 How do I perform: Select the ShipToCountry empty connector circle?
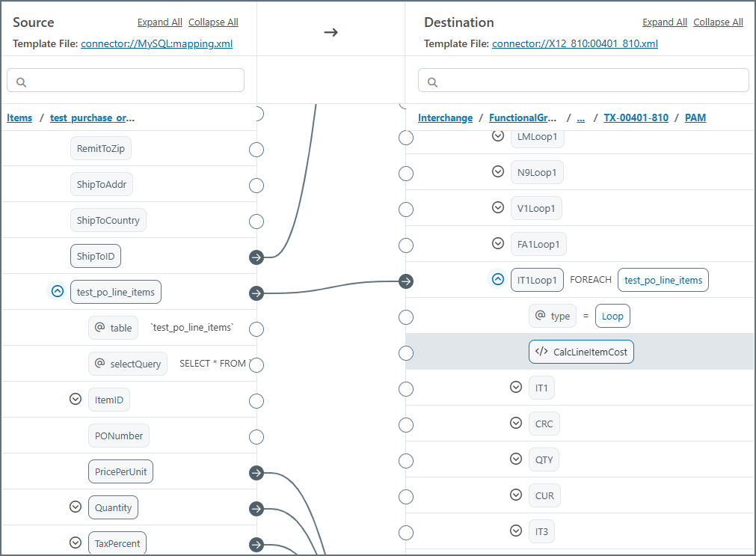pyautogui.click(x=256, y=222)
